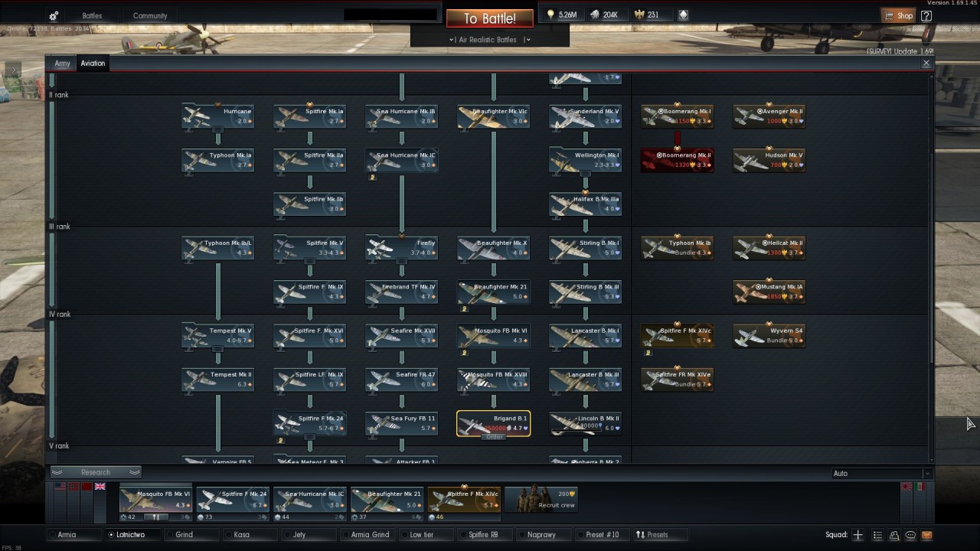Open the help question mark icon
The width and height of the screenshot is (980, 551).
point(926,15)
